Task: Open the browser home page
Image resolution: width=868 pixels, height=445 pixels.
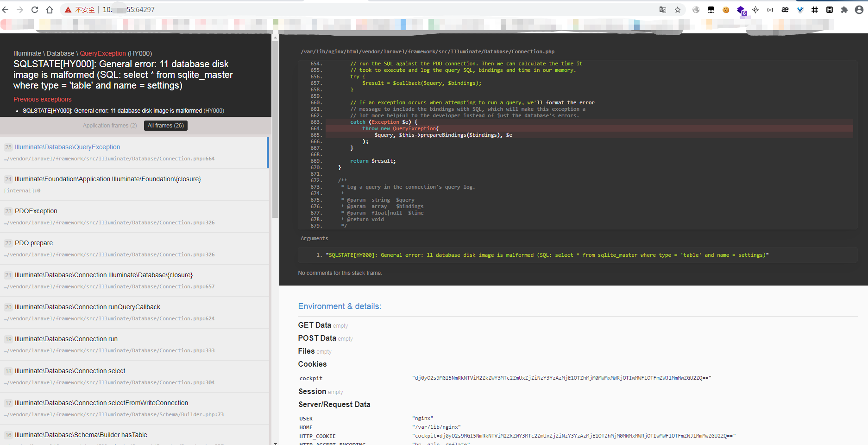Action: 50,10
